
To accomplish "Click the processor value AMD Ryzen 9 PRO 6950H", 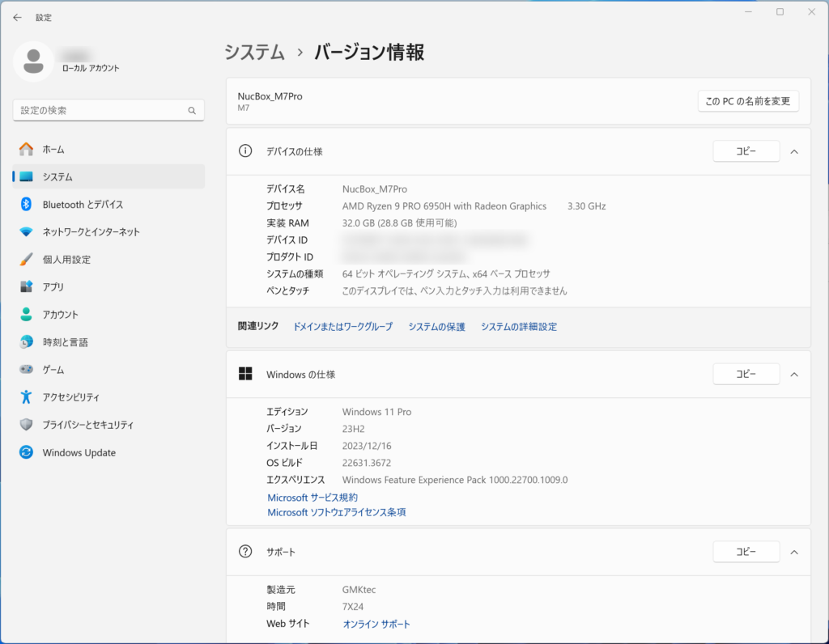I will point(444,206).
